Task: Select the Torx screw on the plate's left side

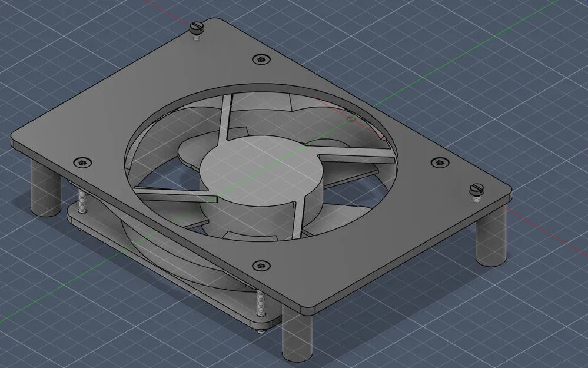Action: click(x=82, y=163)
